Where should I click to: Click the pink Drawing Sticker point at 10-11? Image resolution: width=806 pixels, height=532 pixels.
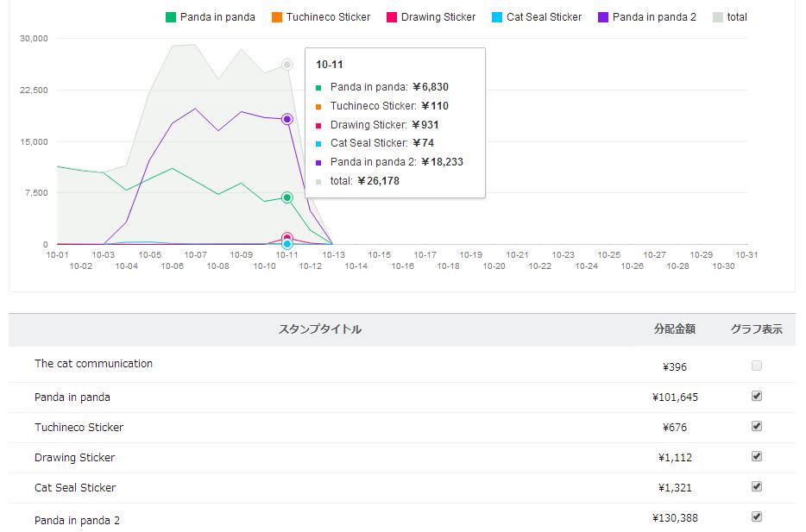pyautogui.click(x=287, y=237)
